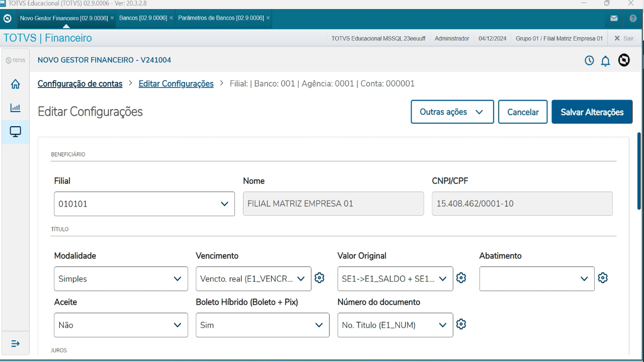Close the Novo Gestor Financeiro tab
The height and width of the screenshot is (362, 644).
click(x=112, y=18)
